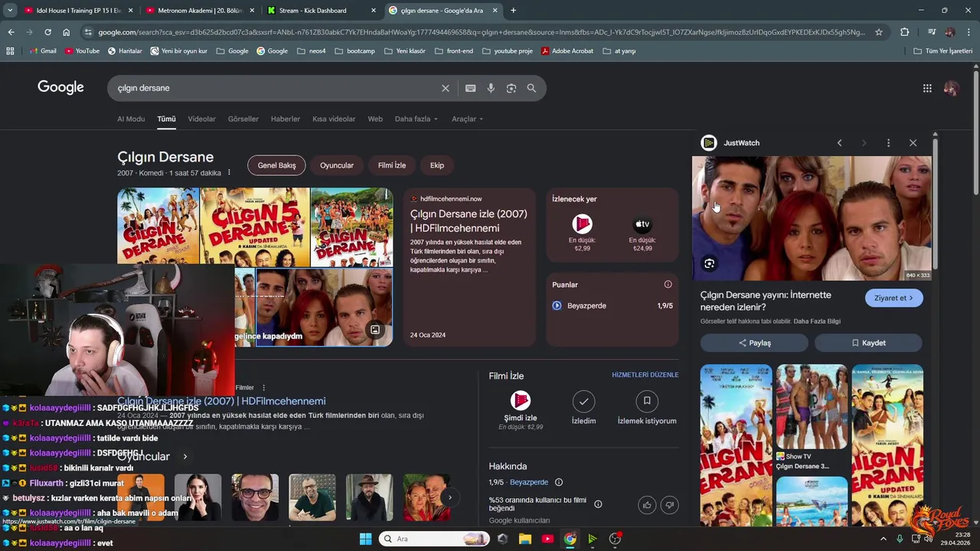Show info about Google users rating
The height and width of the screenshot is (551, 980).
pos(598,504)
